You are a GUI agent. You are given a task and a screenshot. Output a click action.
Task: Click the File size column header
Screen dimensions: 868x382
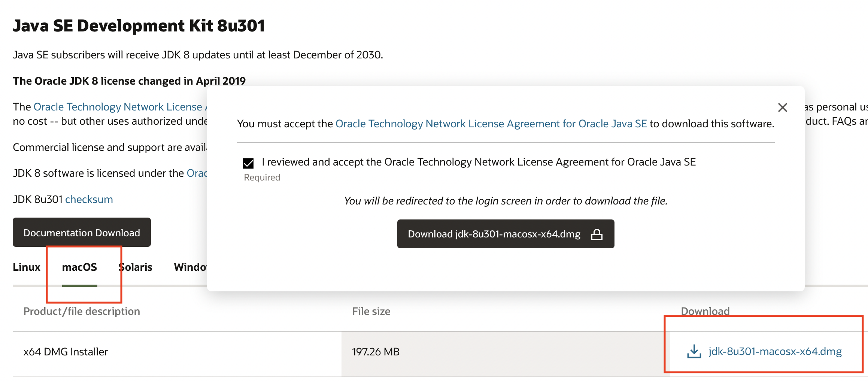click(x=371, y=311)
